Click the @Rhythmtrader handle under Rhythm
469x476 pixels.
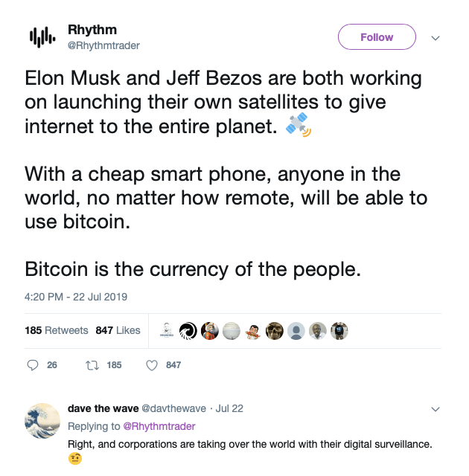pos(103,45)
